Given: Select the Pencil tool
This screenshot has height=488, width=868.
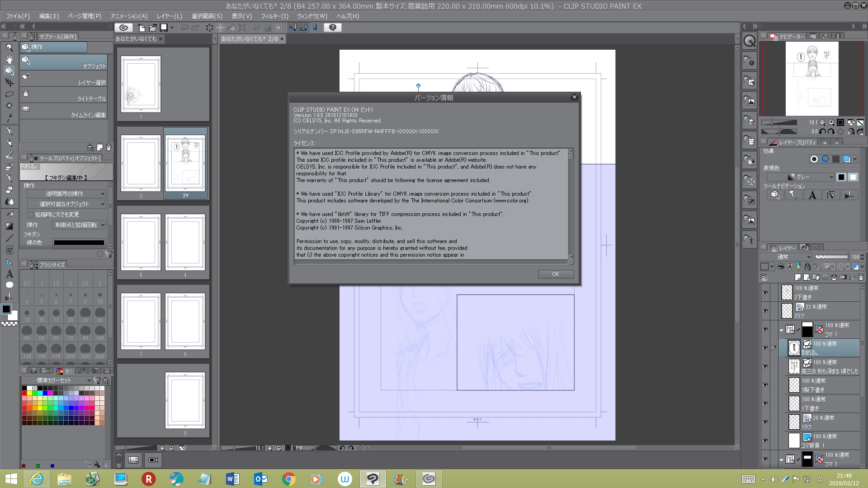Looking at the screenshot, I should point(9,143).
